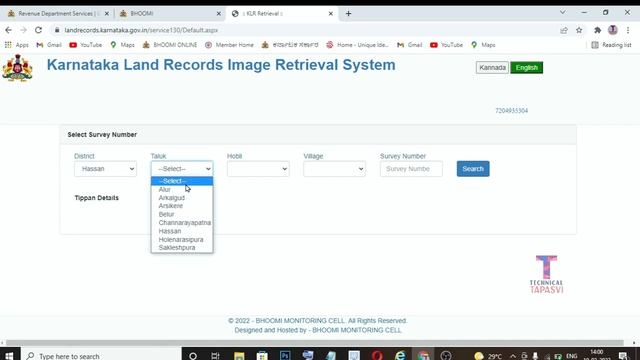Select Belur from Taluk list
Screen dimensions: 640x360
(x=182, y=214)
